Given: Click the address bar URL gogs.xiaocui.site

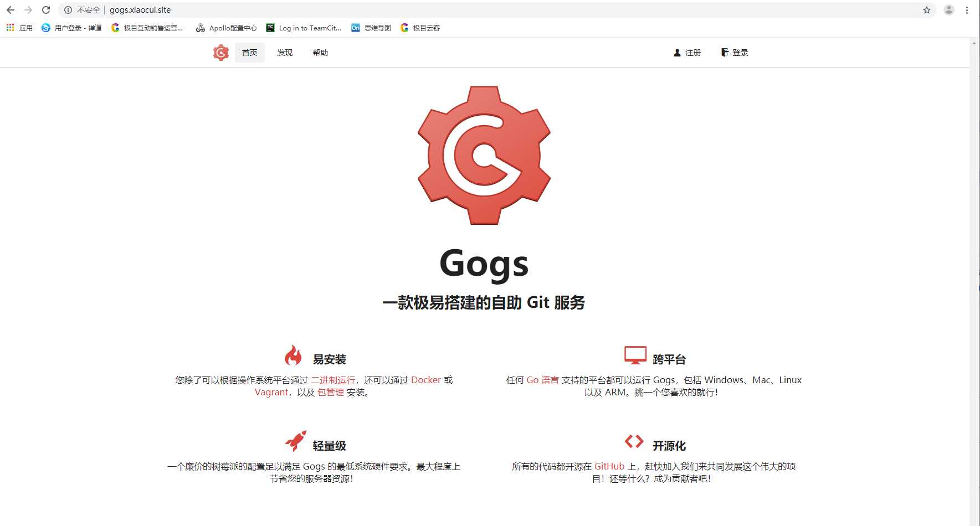Looking at the screenshot, I should [x=140, y=10].
